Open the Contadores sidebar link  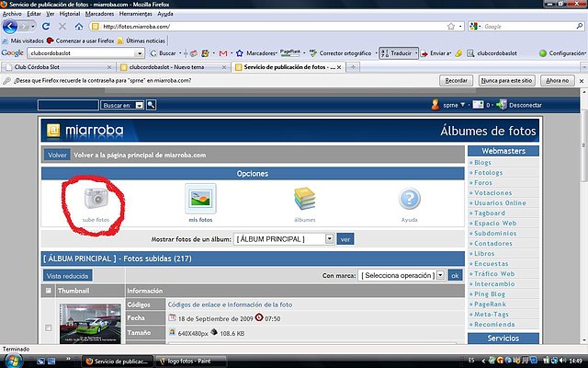[493, 243]
